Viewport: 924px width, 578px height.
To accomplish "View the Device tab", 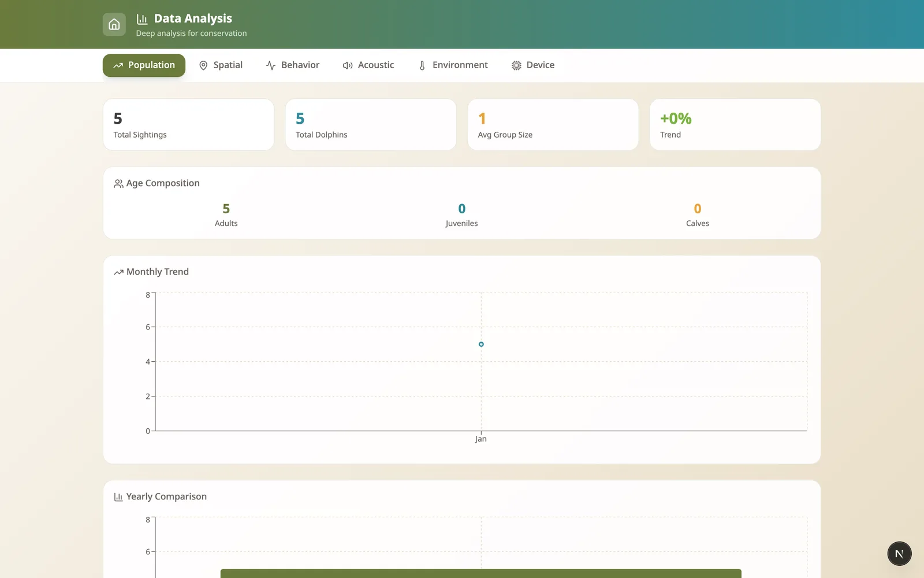I will [533, 65].
